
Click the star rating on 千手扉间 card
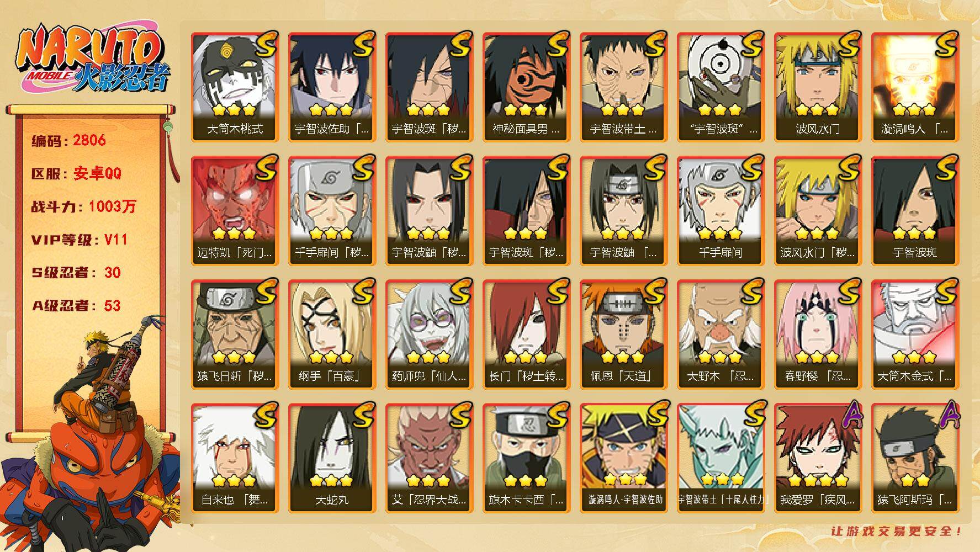coord(720,233)
